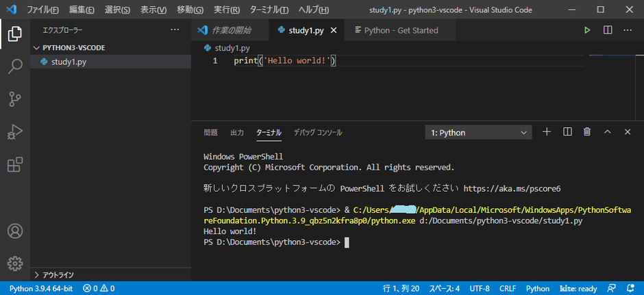Open the Extensions view
The image size is (644, 295).
click(15, 164)
